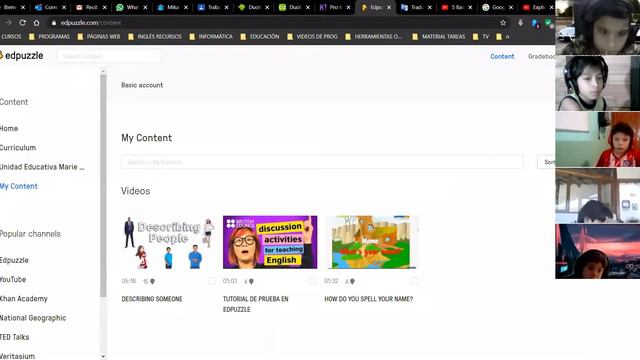This screenshot has height=360, width=640.
Task: Click the questions marker icon under TUTORIAL DE PRUEBA
Action: 251,281
